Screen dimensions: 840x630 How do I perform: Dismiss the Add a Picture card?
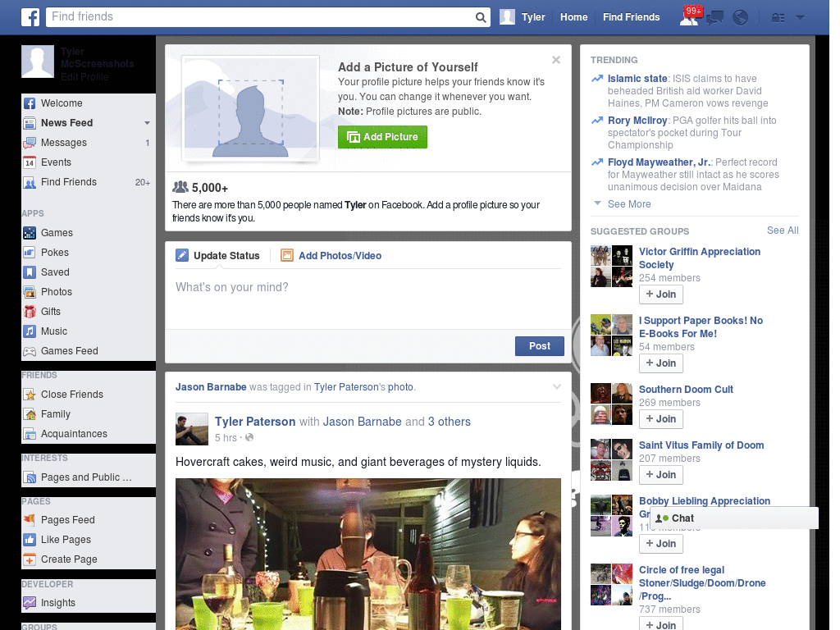(x=556, y=60)
